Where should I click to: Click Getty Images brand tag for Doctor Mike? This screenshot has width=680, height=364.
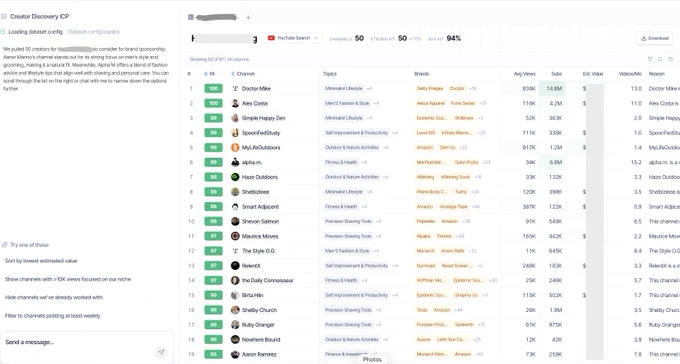coord(430,89)
